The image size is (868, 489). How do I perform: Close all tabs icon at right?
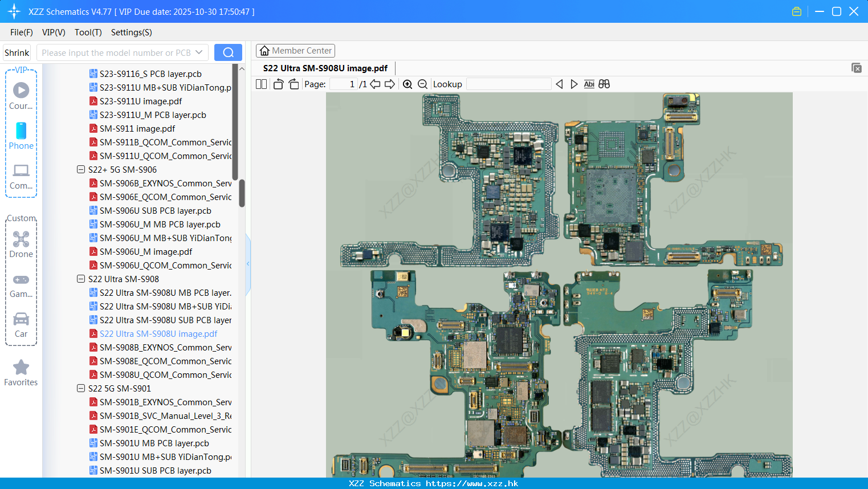pyautogui.click(x=856, y=68)
